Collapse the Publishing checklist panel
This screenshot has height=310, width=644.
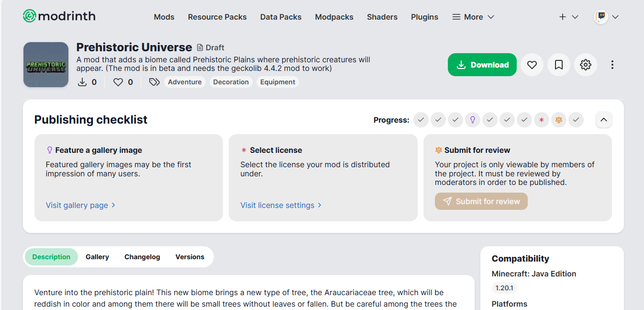pyautogui.click(x=604, y=120)
